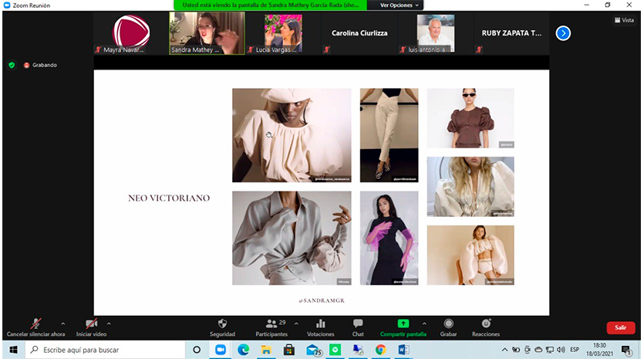This screenshot has width=644, height=359.
Task: Click the Compartir pantalla share icon
Action: tap(403, 323)
